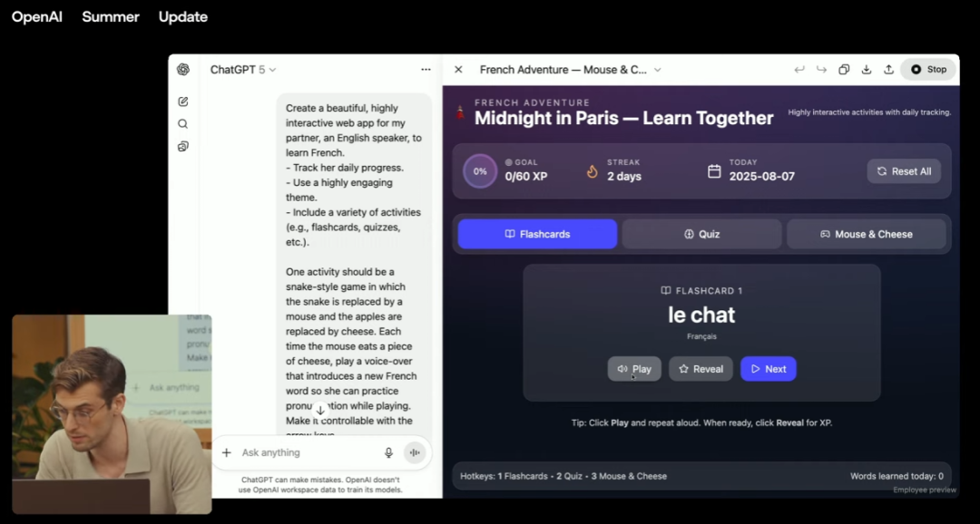Switch to the Mouse & Cheese tab
This screenshot has height=524, width=980.
click(x=867, y=234)
